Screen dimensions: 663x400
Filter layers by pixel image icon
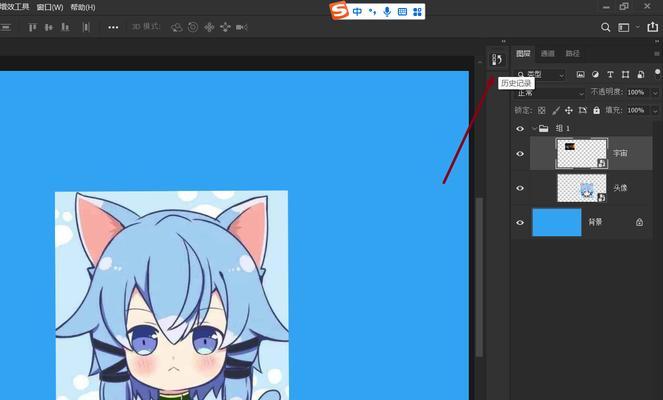pos(581,74)
